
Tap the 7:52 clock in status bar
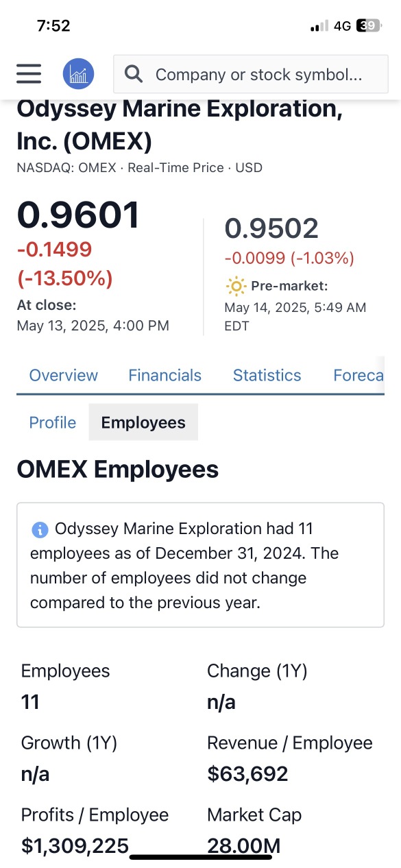(53, 26)
